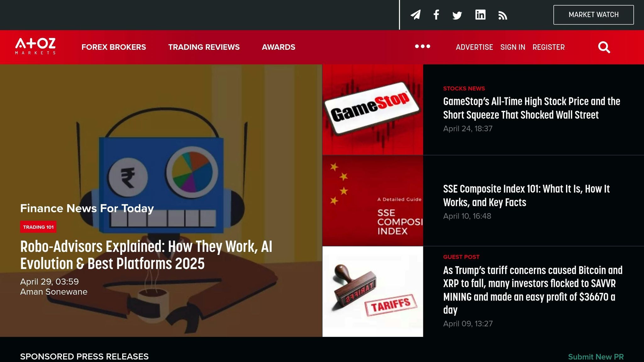Image resolution: width=644 pixels, height=362 pixels.
Task: Click the Tariffs stamp thumbnail
Action: click(373, 292)
